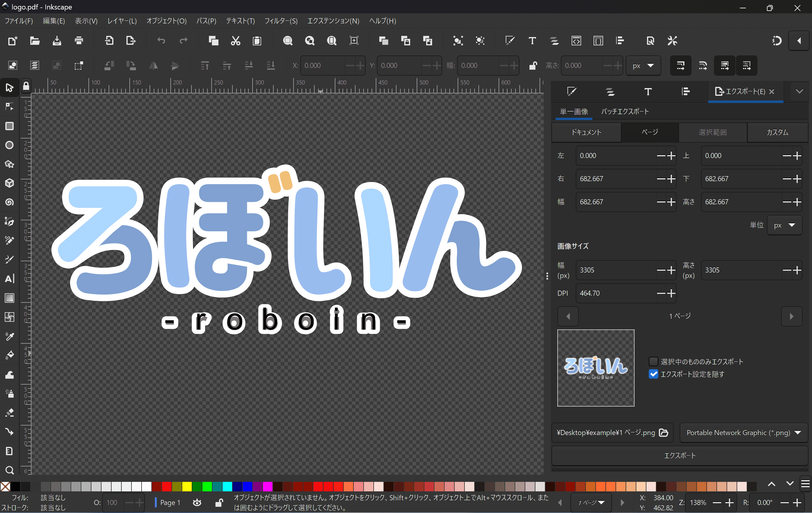Move palette rows up with chevron

[x=771, y=484]
